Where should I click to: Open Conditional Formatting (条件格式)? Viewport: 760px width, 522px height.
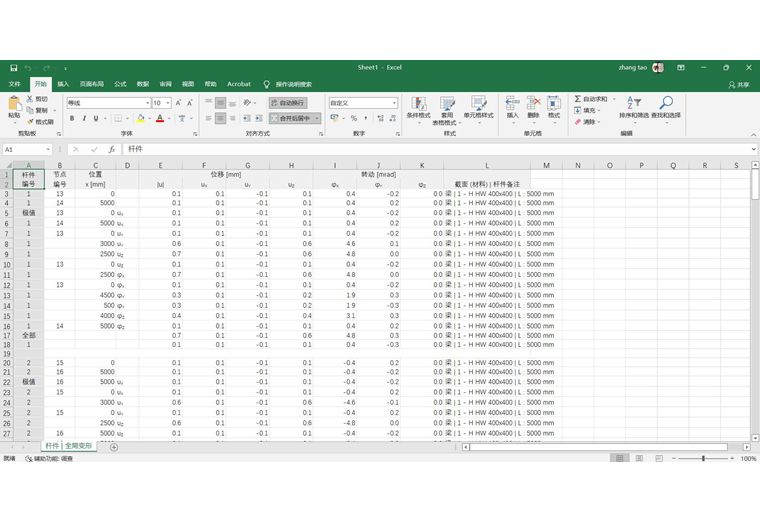pyautogui.click(x=418, y=109)
